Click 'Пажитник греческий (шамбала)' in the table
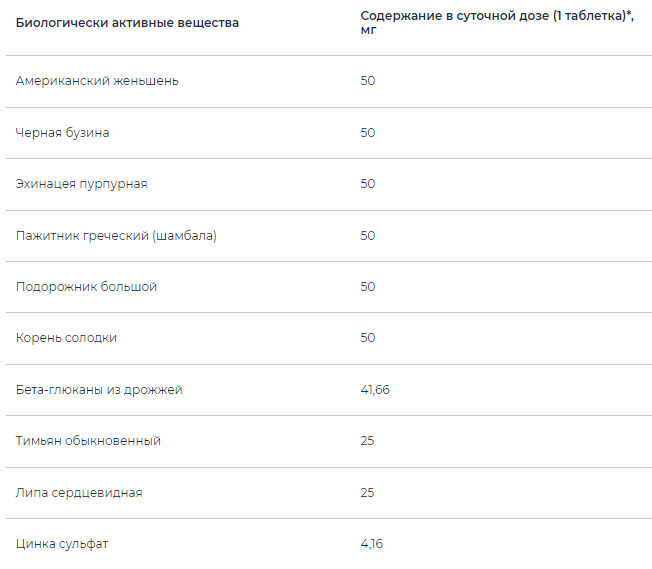This screenshot has height=569, width=652. [x=116, y=235]
